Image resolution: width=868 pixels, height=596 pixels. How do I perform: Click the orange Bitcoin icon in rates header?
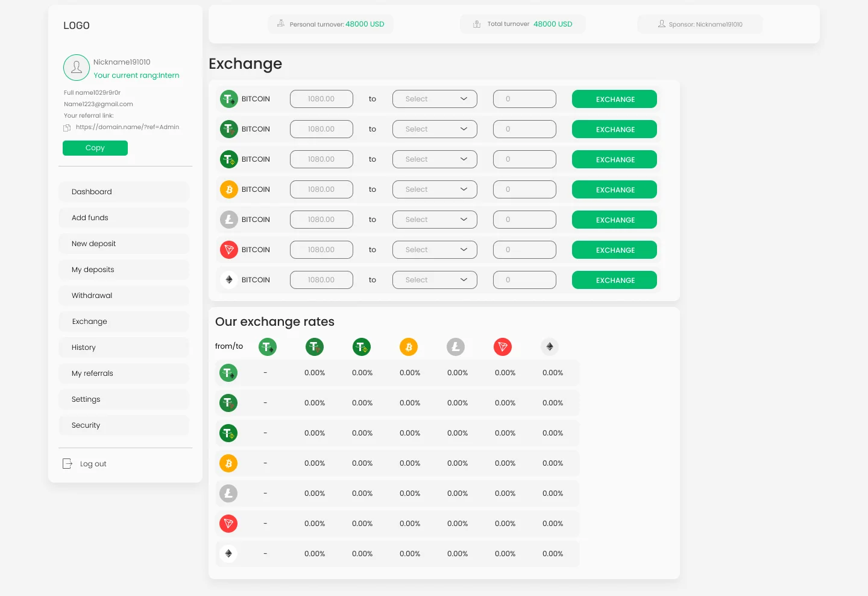click(408, 347)
